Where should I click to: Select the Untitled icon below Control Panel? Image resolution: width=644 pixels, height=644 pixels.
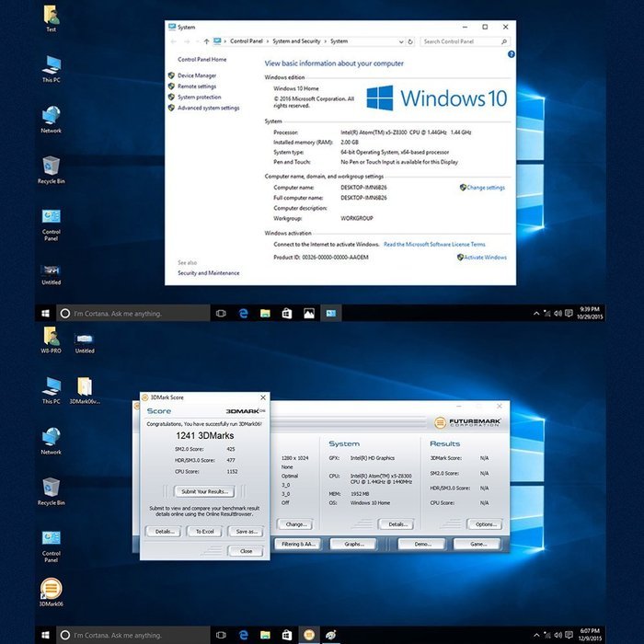point(51,275)
